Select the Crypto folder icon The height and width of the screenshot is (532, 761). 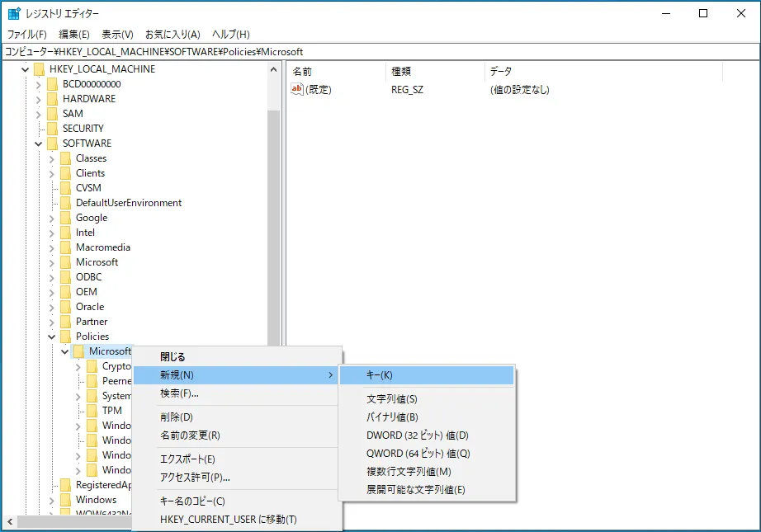tap(92, 366)
